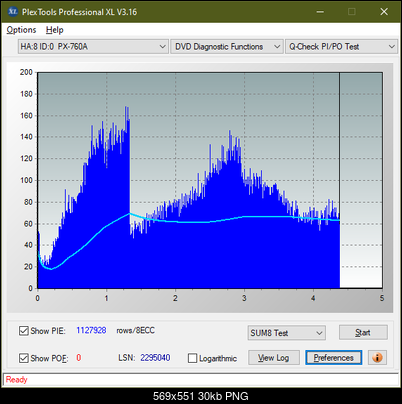Open Preferences
Image resolution: width=402 pixels, height=404 pixels.
point(334,358)
